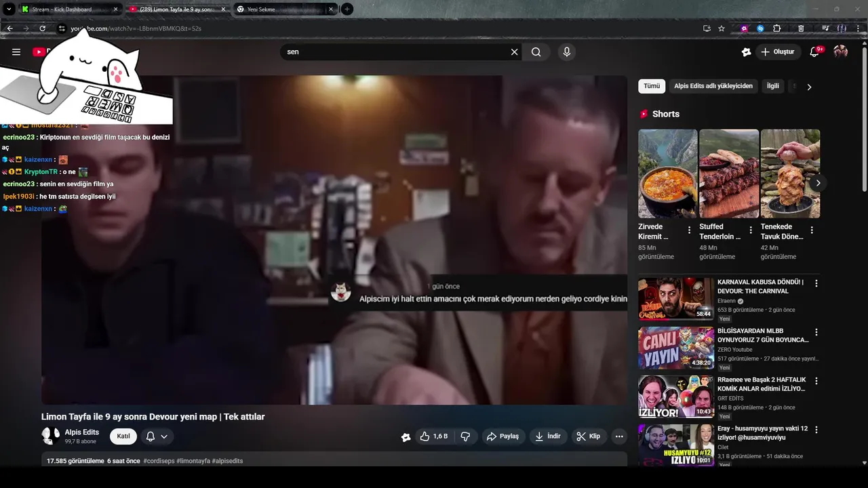Image resolution: width=868 pixels, height=488 pixels.
Task: Start voice search with the microphone
Action: (567, 52)
